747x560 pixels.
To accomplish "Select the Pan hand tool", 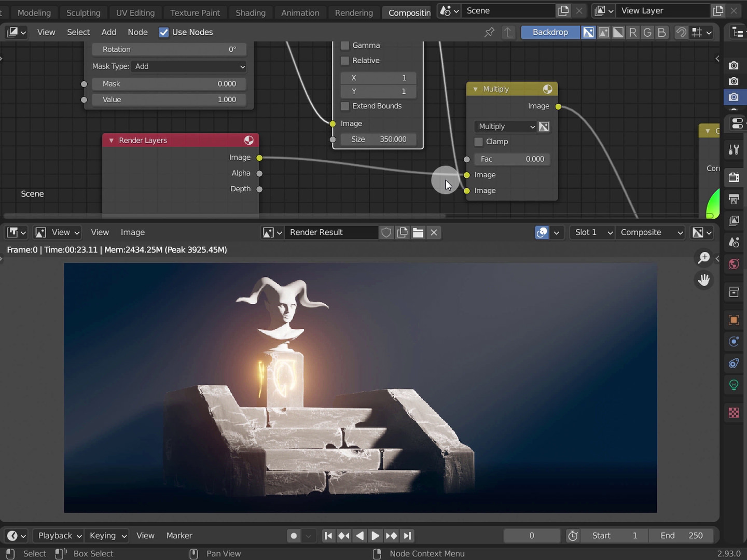I will point(704,280).
